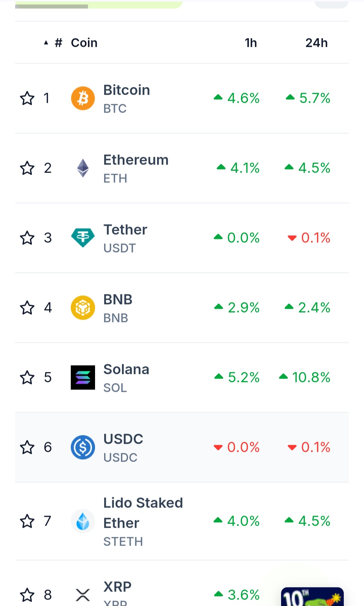Sort by rank using the # arrow
The image size is (364, 606).
pyautogui.click(x=54, y=43)
